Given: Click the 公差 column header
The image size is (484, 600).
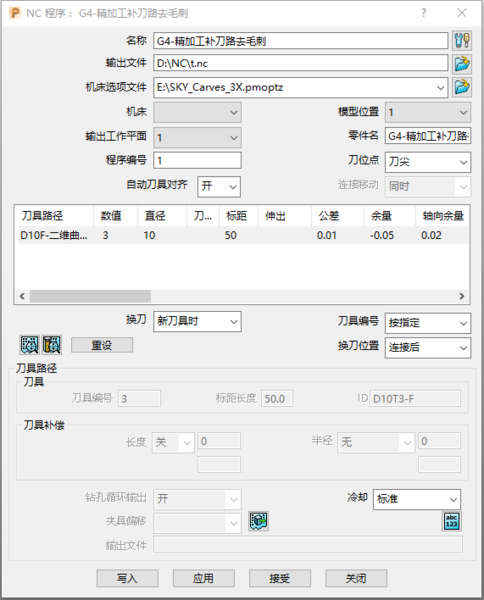Looking at the screenshot, I should 337,216.
